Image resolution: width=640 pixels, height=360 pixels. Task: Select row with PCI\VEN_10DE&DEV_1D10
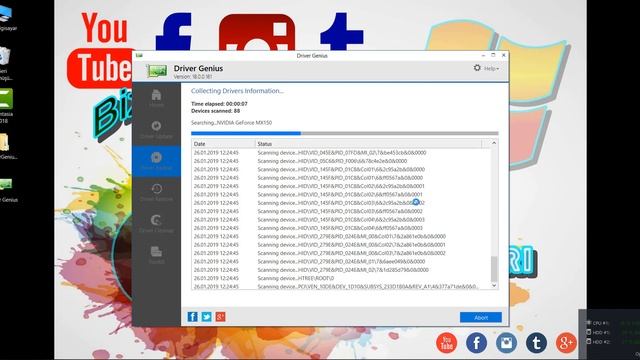click(x=341, y=287)
